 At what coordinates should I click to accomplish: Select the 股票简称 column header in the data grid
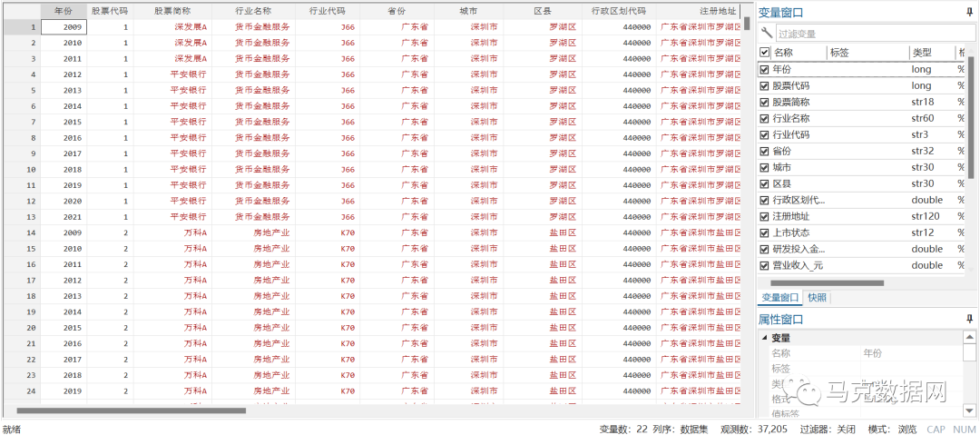coord(172,11)
